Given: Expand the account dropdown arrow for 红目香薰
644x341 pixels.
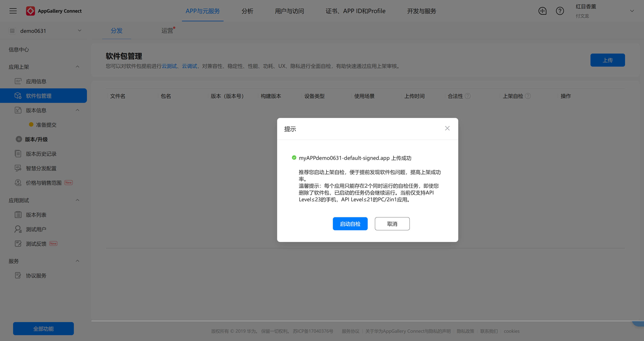Looking at the screenshot, I should [x=632, y=11].
